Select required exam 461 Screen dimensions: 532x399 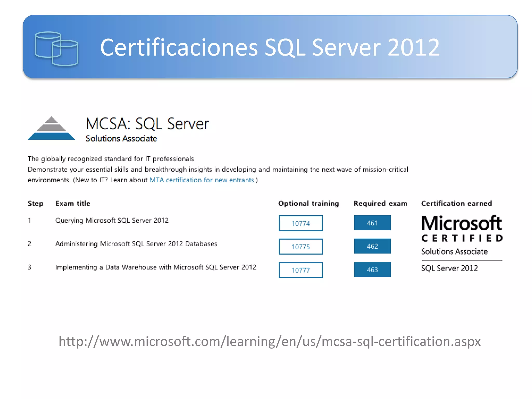[372, 223]
